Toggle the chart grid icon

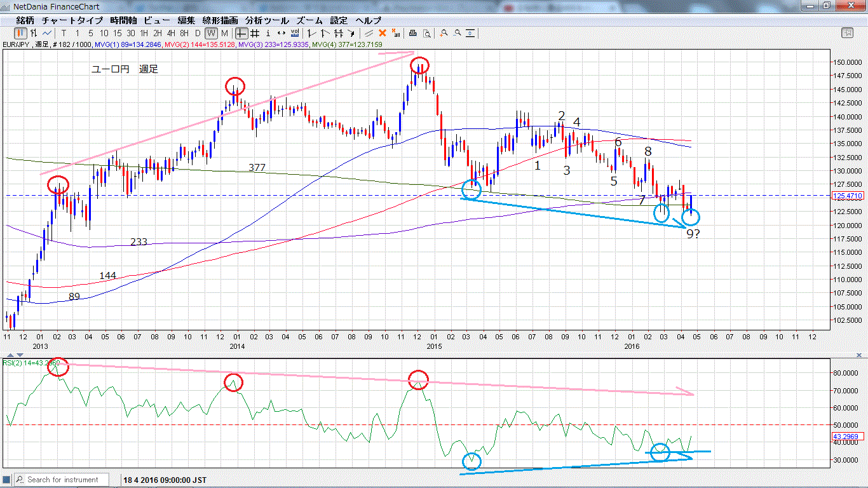(x=255, y=32)
